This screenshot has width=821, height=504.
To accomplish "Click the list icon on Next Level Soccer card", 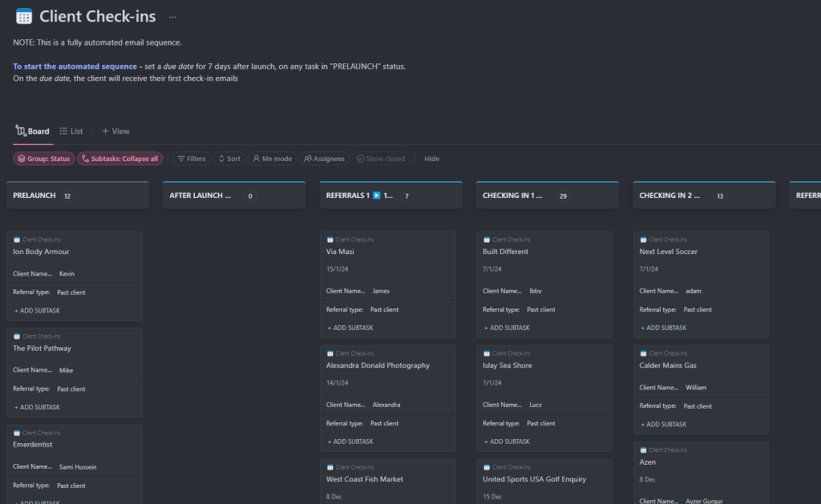I will tap(643, 240).
